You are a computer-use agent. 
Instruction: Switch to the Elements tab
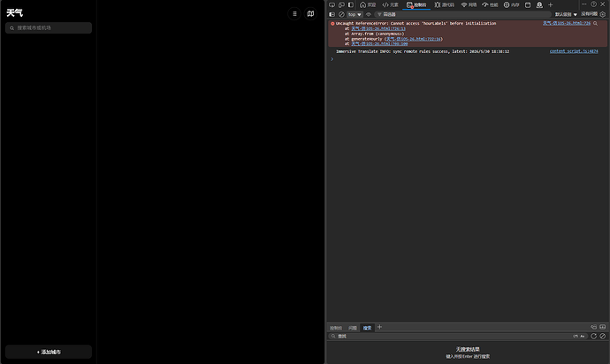390,4
